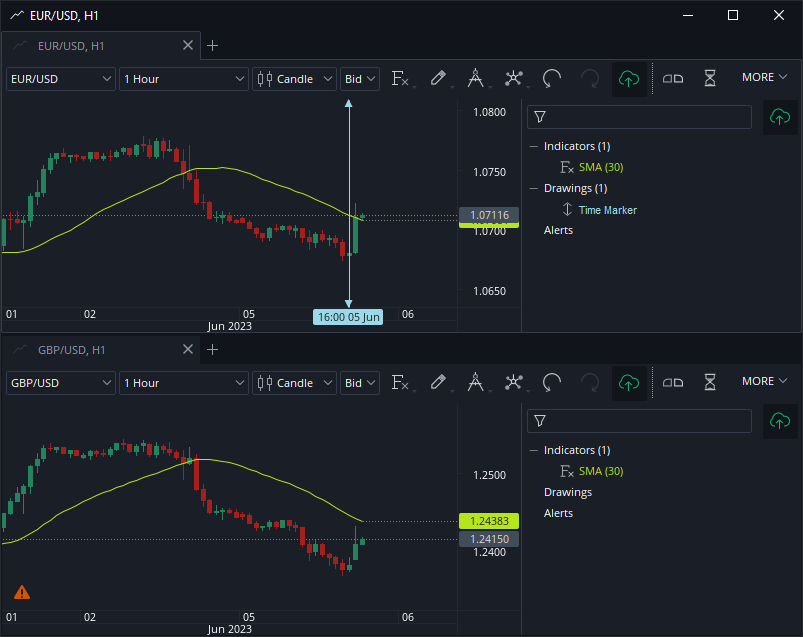Toggle cloud upload button in EUR/USD toolbar
Image resolution: width=803 pixels, height=637 pixels.
pos(629,79)
